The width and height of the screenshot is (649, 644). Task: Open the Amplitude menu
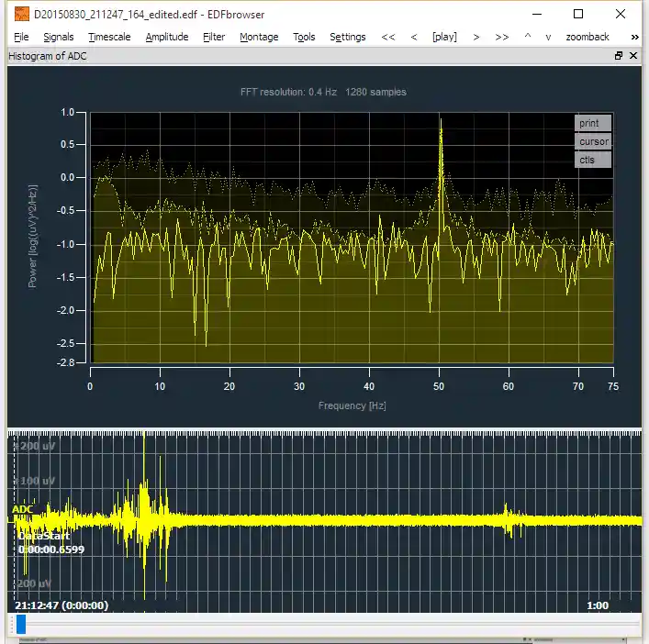(x=167, y=37)
